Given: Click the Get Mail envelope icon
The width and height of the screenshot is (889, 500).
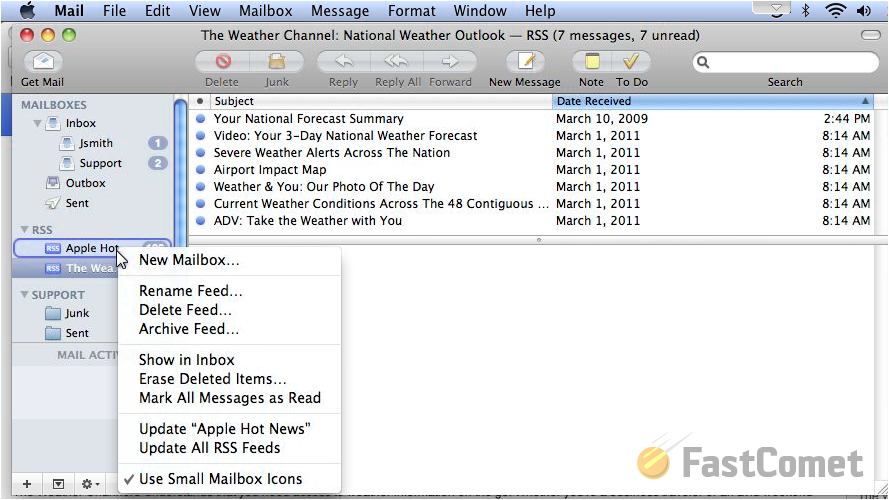Looking at the screenshot, I should tap(43, 61).
